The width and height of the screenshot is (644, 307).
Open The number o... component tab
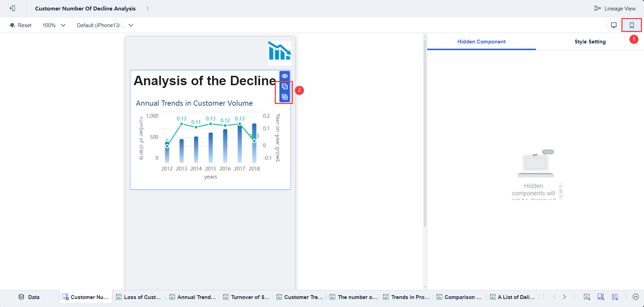(353, 297)
